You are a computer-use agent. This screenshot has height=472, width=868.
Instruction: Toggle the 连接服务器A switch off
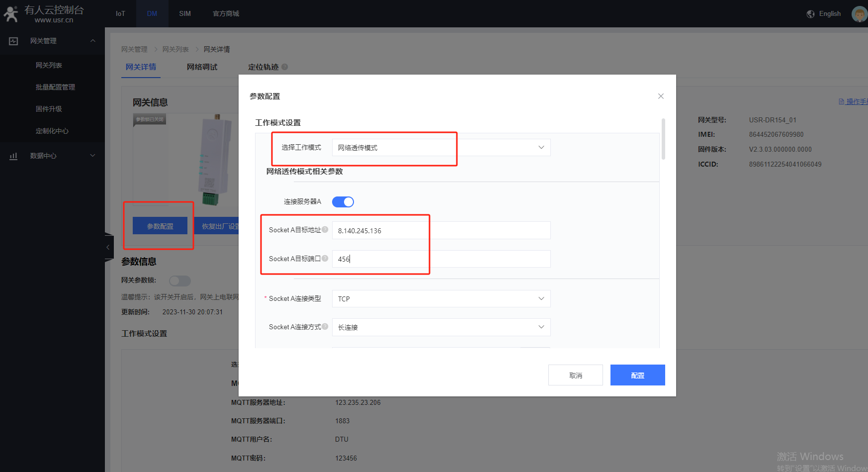coord(343,202)
